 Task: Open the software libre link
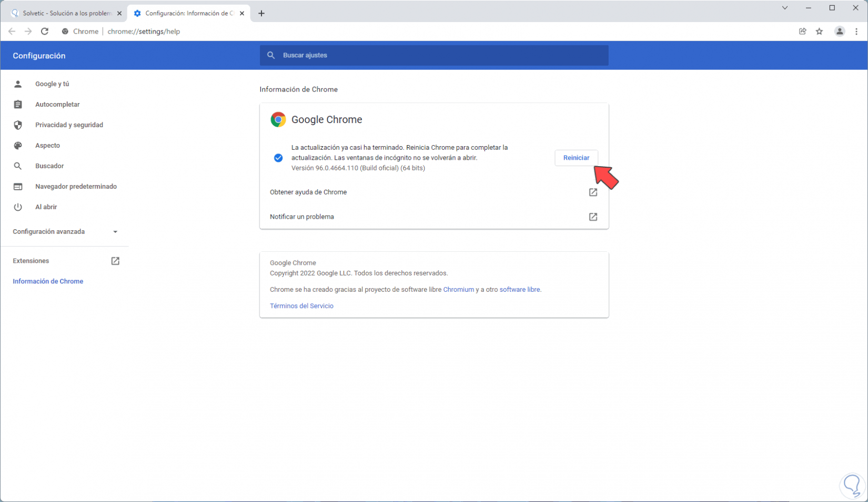pyautogui.click(x=519, y=290)
